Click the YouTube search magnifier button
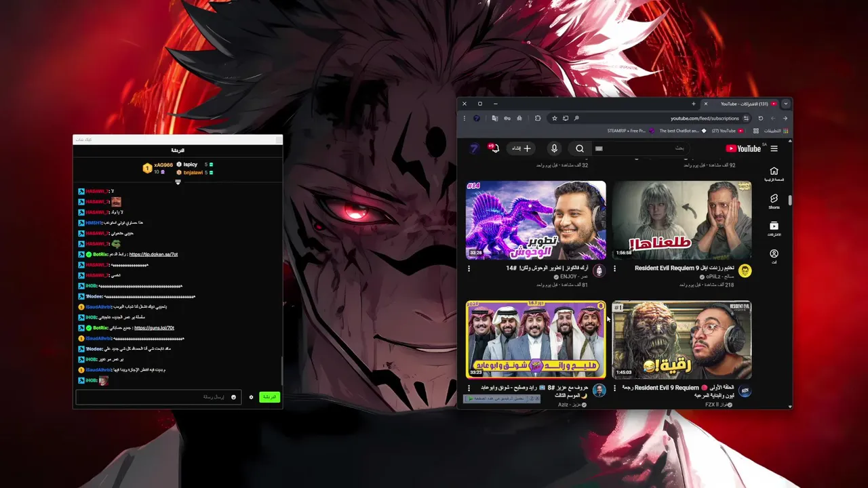868x488 pixels. point(580,148)
